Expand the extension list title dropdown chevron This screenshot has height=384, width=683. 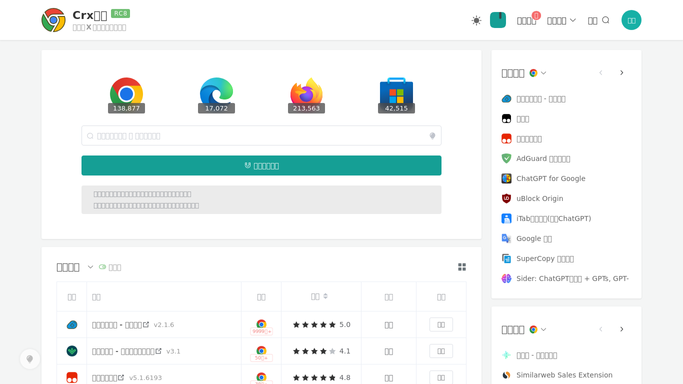click(x=90, y=267)
